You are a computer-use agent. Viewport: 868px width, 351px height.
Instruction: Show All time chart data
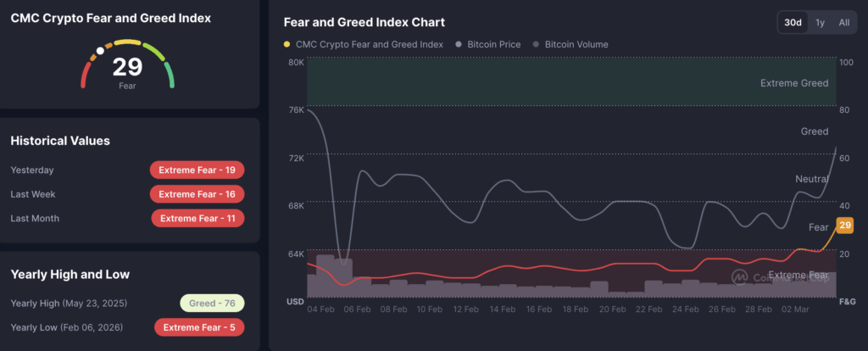point(843,23)
